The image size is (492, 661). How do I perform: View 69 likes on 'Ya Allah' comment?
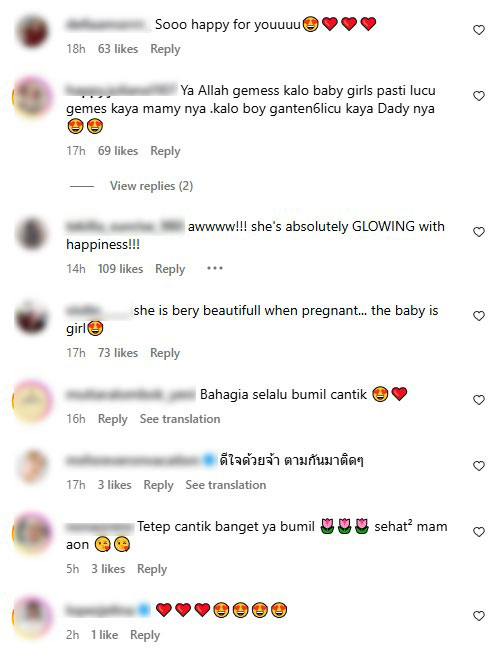pyautogui.click(x=118, y=151)
